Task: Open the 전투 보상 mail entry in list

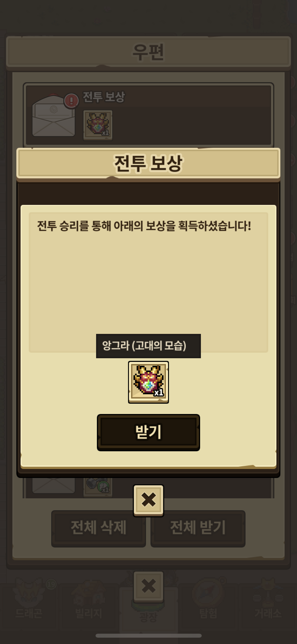Action: [x=148, y=115]
